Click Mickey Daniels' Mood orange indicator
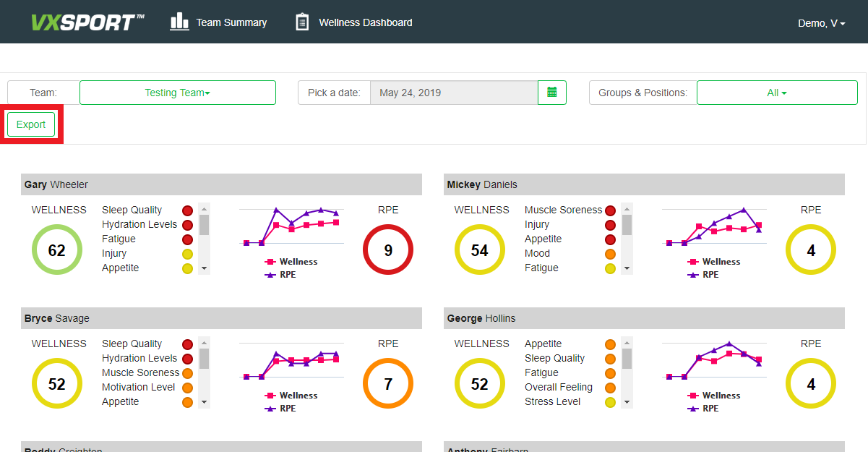This screenshot has height=452, width=868. 610,254
